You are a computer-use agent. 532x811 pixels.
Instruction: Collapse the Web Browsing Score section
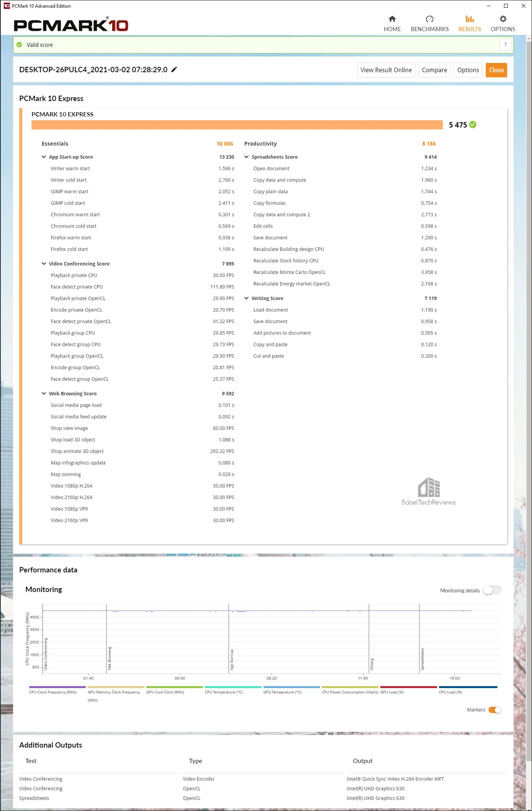(x=44, y=393)
